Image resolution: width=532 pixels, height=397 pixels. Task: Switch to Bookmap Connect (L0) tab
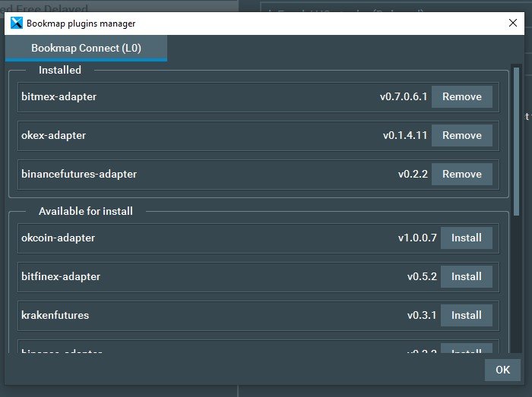pos(86,48)
